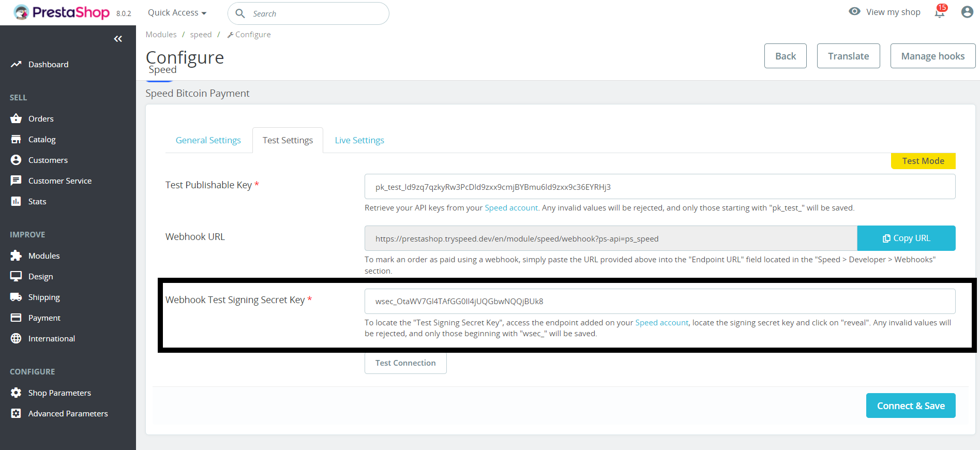Open Catalog menu item

pyautogui.click(x=42, y=139)
